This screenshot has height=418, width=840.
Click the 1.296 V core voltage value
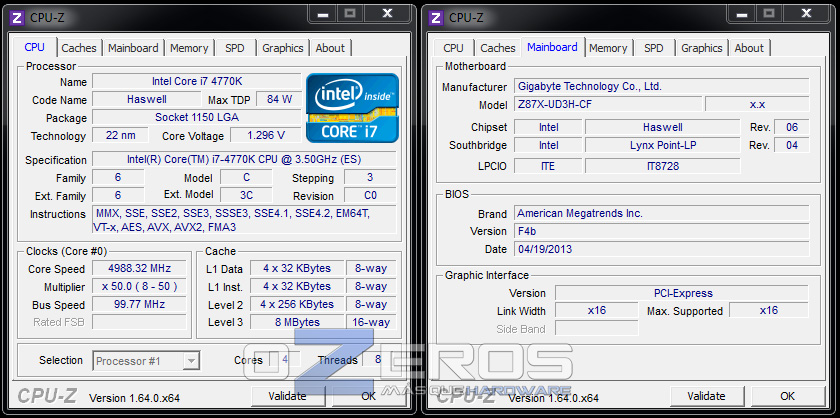(x=266, y=135)
